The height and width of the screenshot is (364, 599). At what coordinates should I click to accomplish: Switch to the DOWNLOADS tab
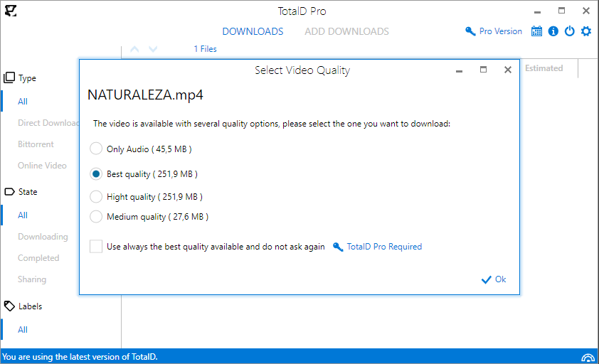253,31
